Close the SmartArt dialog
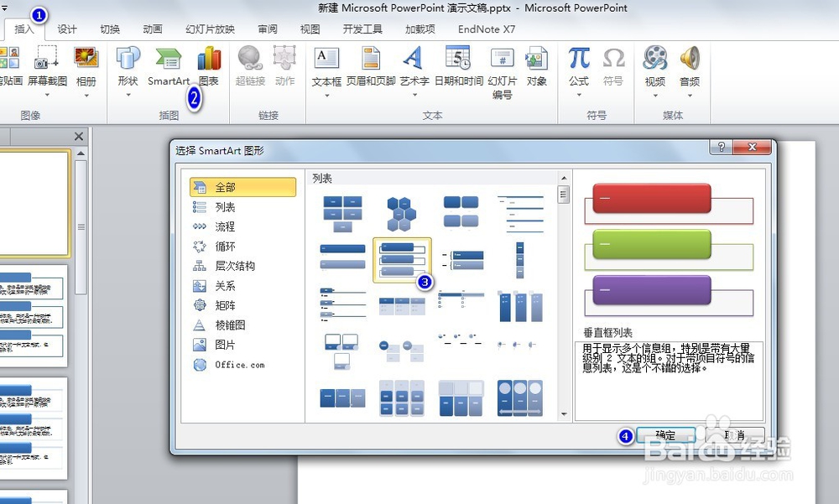The width and height of the screenshot is (839, 504). coord(752,147)
